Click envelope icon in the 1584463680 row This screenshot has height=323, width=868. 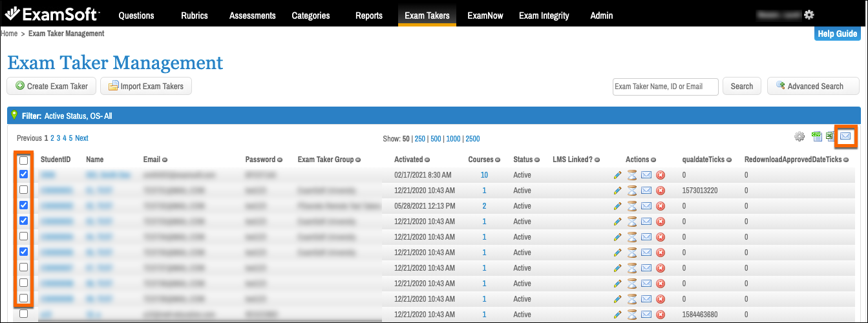(646, 315)
